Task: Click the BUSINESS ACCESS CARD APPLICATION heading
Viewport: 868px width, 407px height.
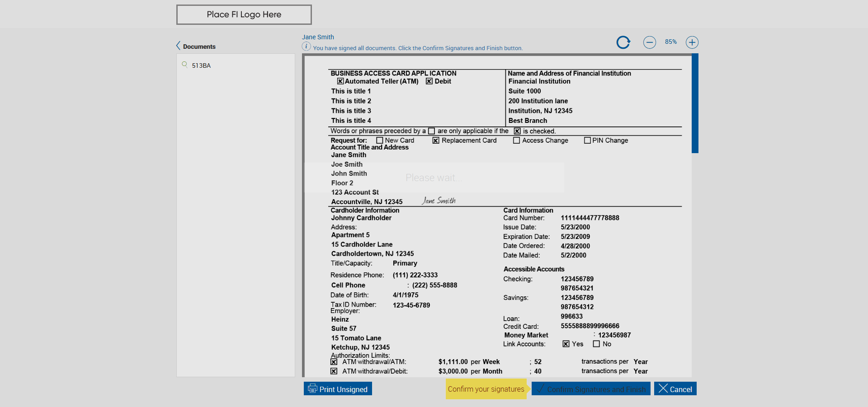Action: tap(393, 73)
